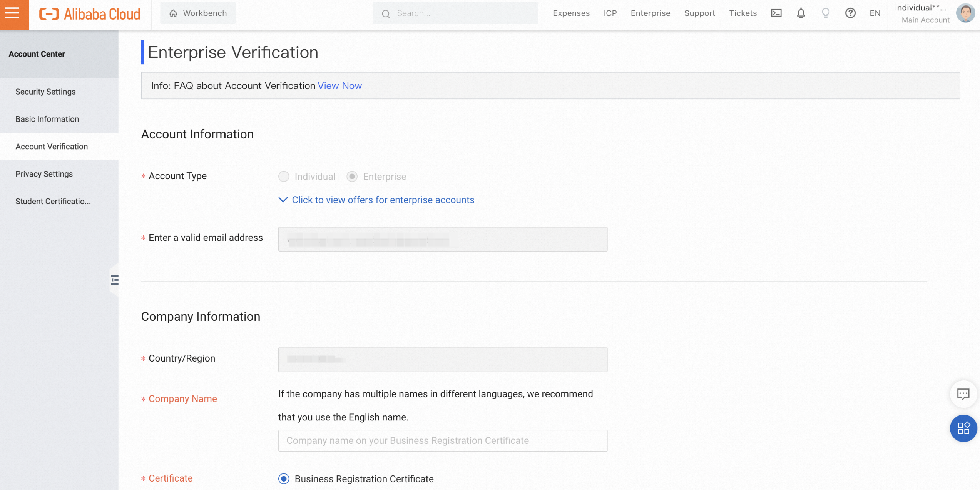Open the notifications bell
The width and height of the screenshot is (980, 490).
(x=801, y=13)
